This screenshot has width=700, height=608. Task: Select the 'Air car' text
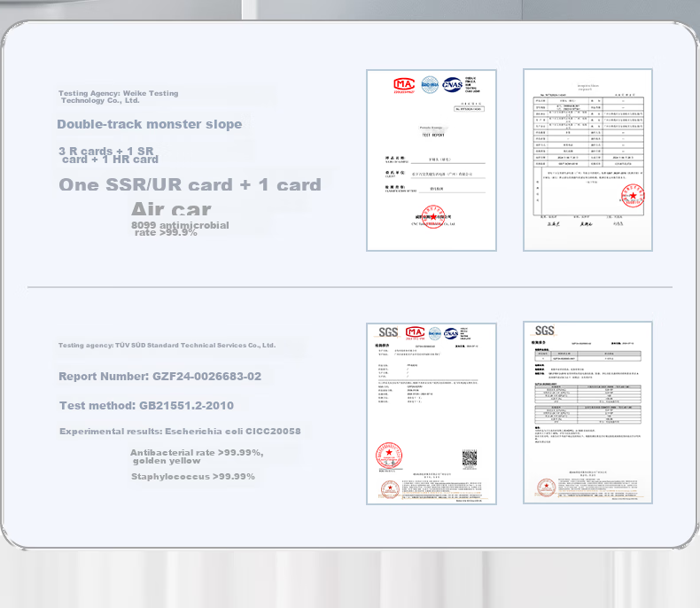[171, 209]
